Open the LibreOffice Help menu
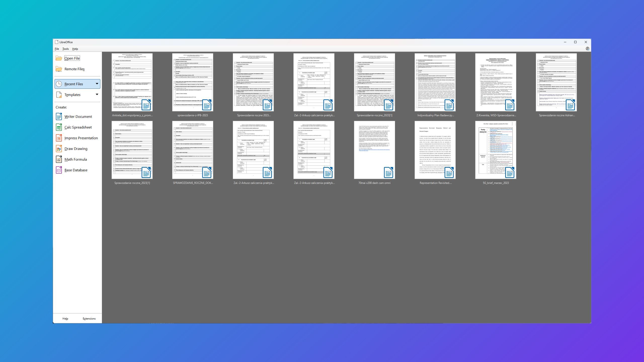The height and width of the screenshot is (362, 644). pos(75,49)
